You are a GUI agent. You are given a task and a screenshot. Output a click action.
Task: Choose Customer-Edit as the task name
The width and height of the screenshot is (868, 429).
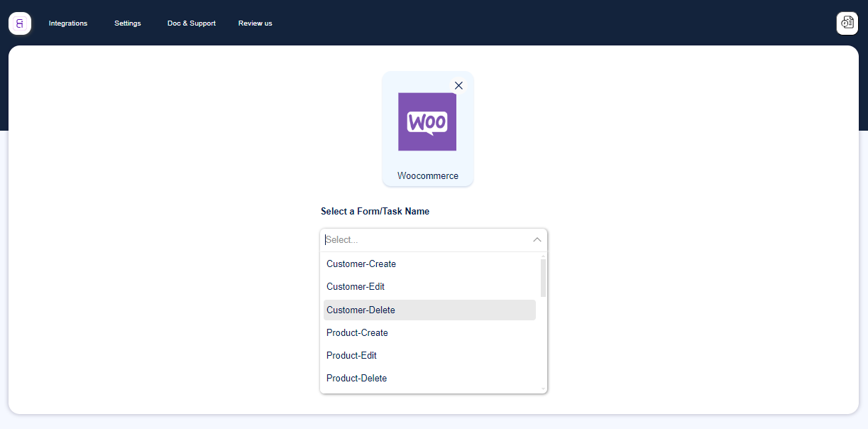pyautogui.click(x=356, y=286)
